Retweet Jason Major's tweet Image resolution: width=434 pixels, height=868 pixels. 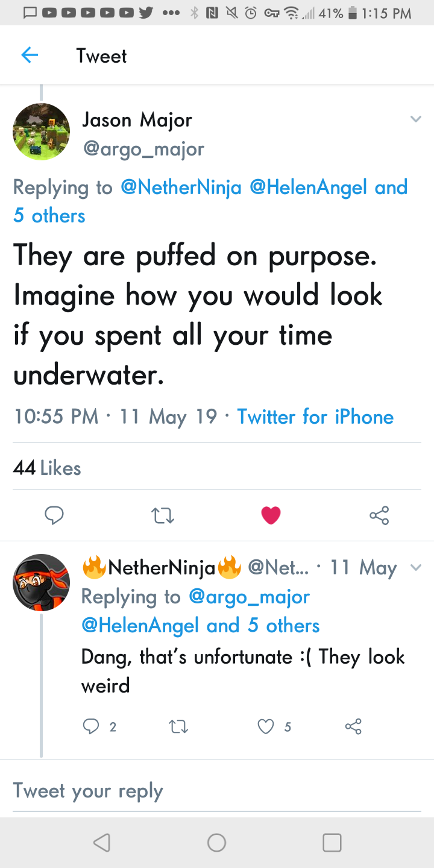(x=162, y=515)
